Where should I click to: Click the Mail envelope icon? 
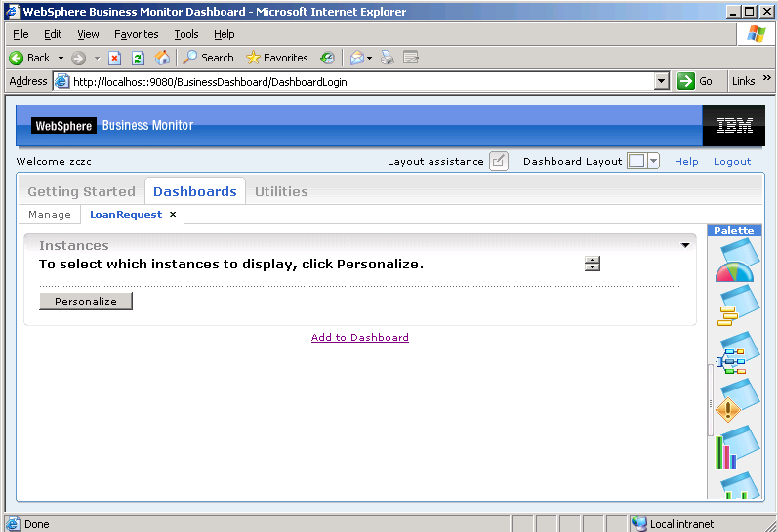click(x=356, y=58)
